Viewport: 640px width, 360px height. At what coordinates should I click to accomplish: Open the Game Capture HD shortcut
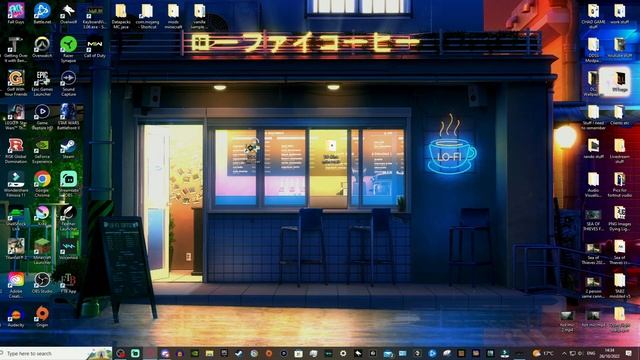click(x=42, y=117)
